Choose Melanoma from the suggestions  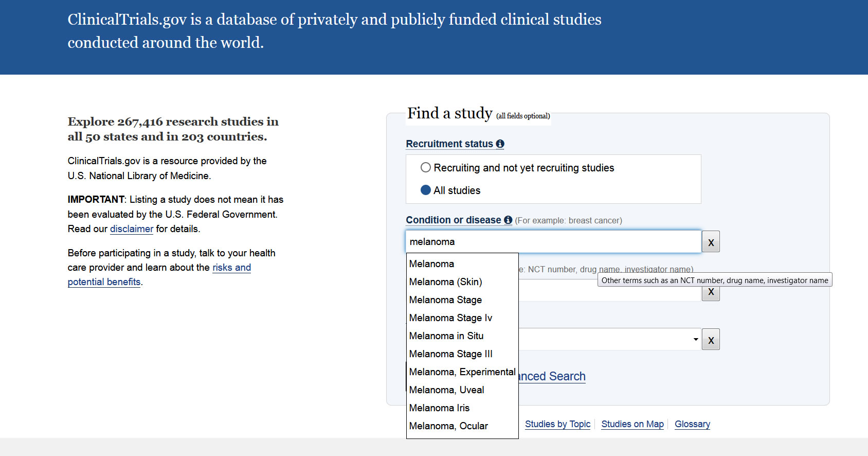point(462,264)
